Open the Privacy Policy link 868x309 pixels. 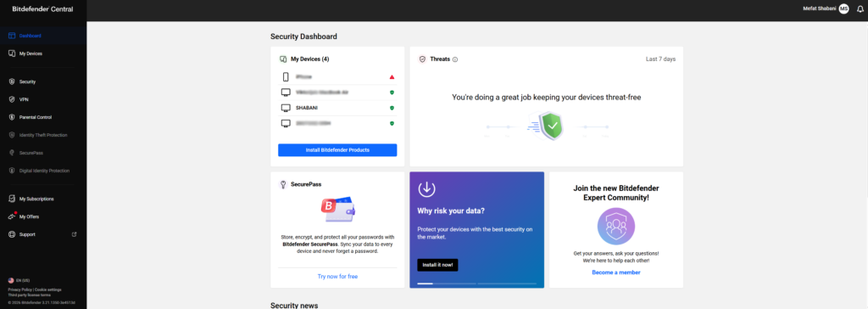(x=20, y=289)
